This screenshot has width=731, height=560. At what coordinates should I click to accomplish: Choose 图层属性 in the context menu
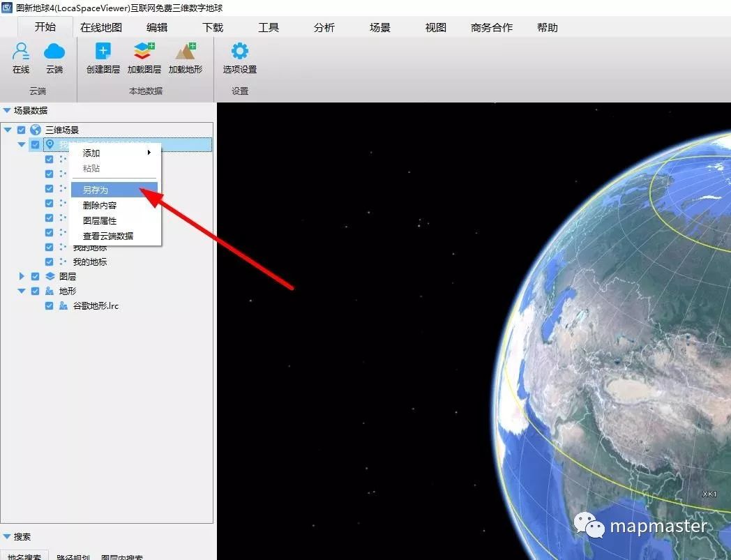tap(114, 220)
